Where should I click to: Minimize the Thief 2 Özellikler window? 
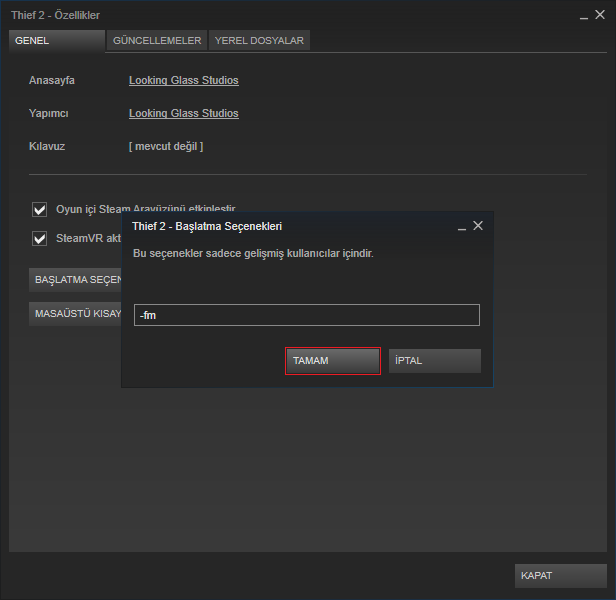[x=584, y=16]
